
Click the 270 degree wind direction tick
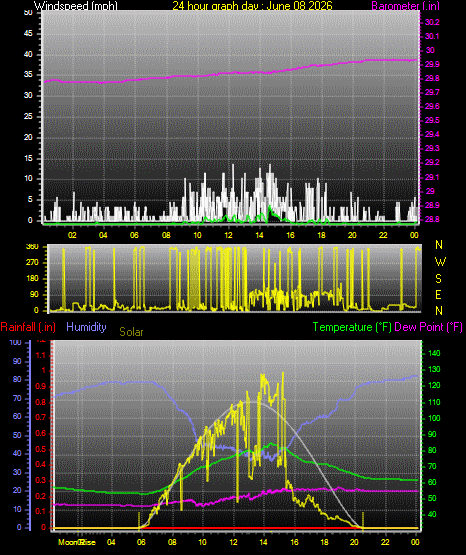(x=32, y=263)
